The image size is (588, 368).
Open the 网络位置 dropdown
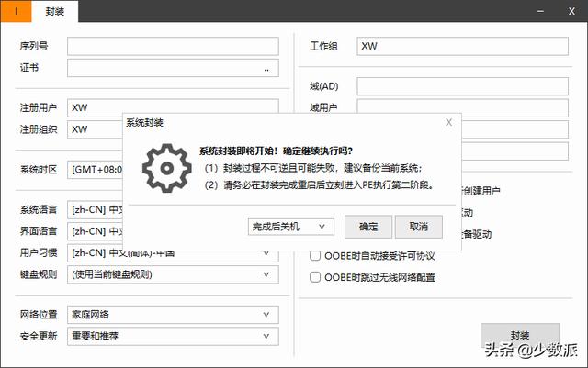point(173,315)
